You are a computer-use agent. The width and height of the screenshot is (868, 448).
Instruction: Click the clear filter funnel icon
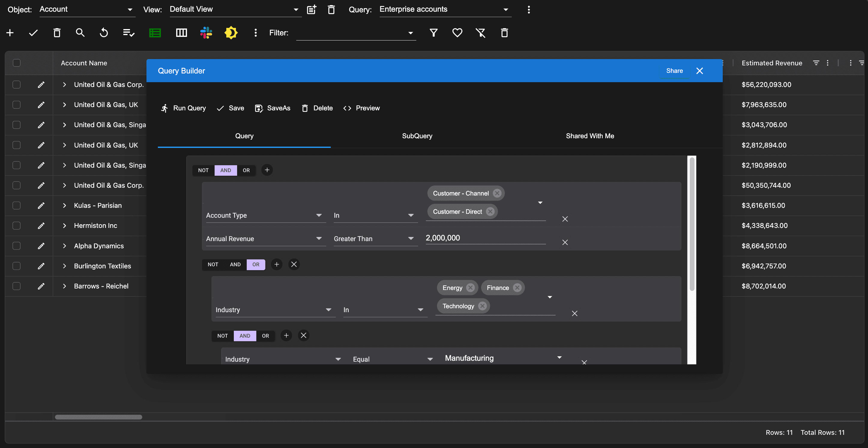(481, 33)
